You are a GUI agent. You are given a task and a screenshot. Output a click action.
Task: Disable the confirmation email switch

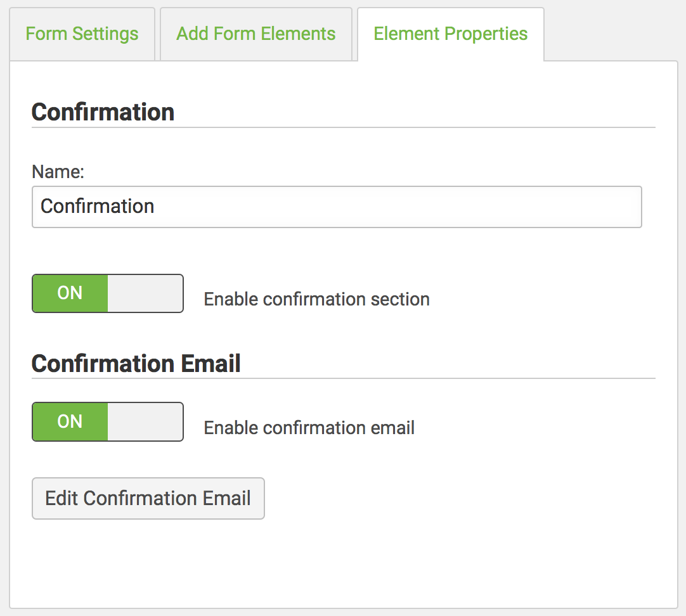(x=108, y=421)
